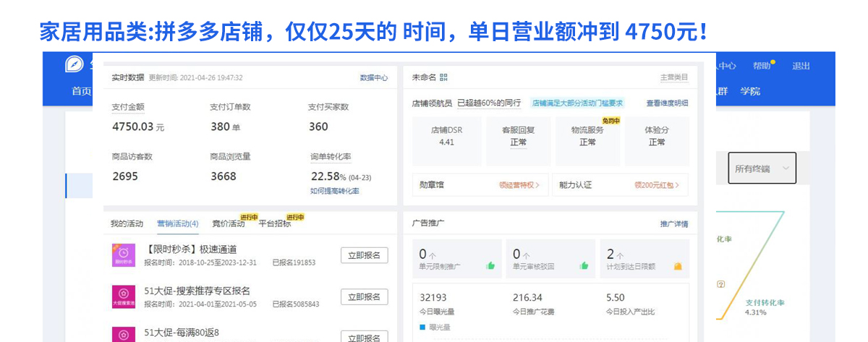Image resolution: width=868 pixels, height=342 pixels.
Task: Open the 51大促-搜索推荐专区报名 activity icon
Action: (x=123, y=296)
